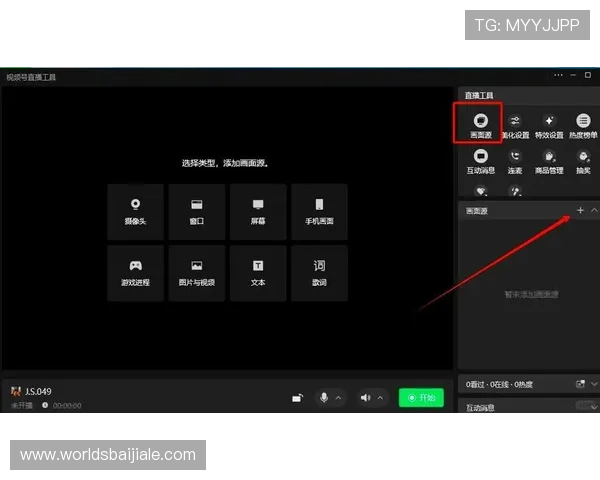The width and height of the screenshot is (600, 480).
Task: Toggle the microphone mute icon
Action: [323, 398]
